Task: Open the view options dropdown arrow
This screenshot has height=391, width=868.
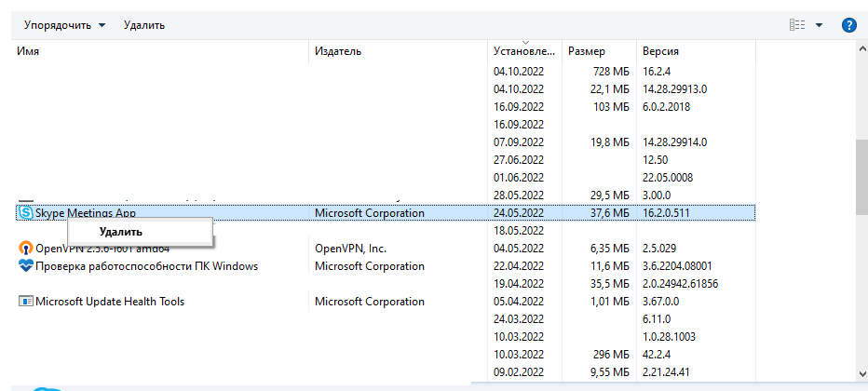Action: click(820, 25)
